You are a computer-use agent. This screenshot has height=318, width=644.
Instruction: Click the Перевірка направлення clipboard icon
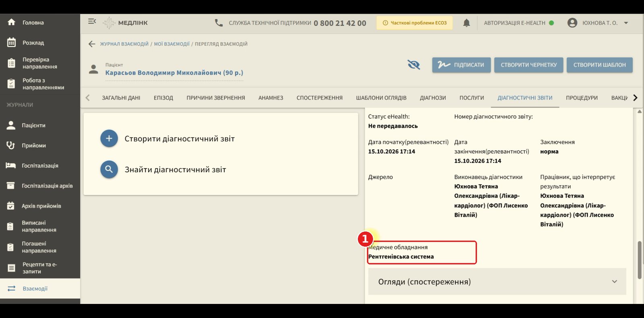point(11,63)
